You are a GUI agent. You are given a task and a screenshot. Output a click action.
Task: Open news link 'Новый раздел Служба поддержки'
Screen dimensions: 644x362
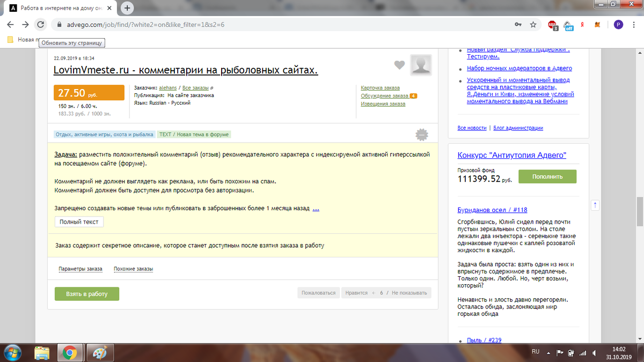tap(518, 53)
